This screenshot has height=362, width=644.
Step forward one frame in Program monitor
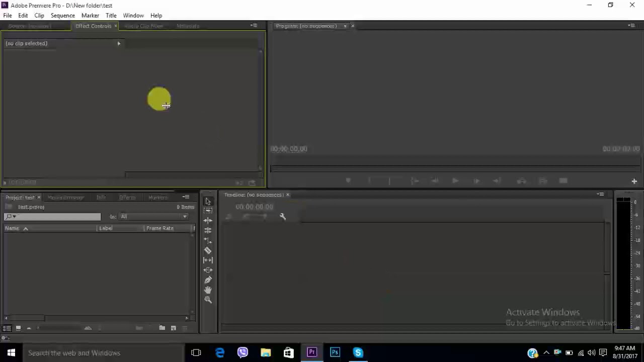(x=476, y=181)
